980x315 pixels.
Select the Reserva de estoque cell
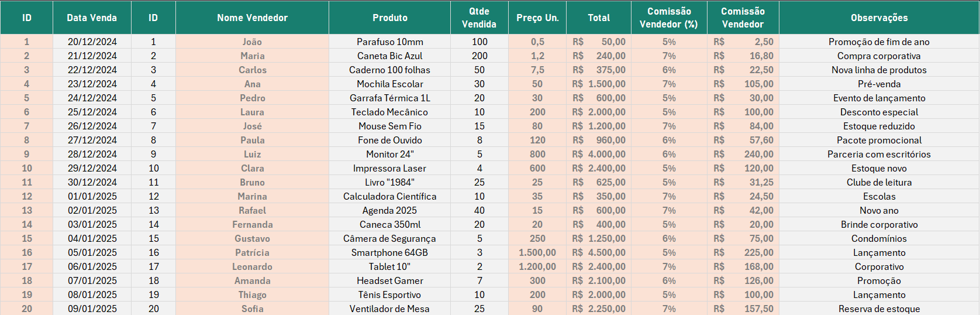coord(879,309)
